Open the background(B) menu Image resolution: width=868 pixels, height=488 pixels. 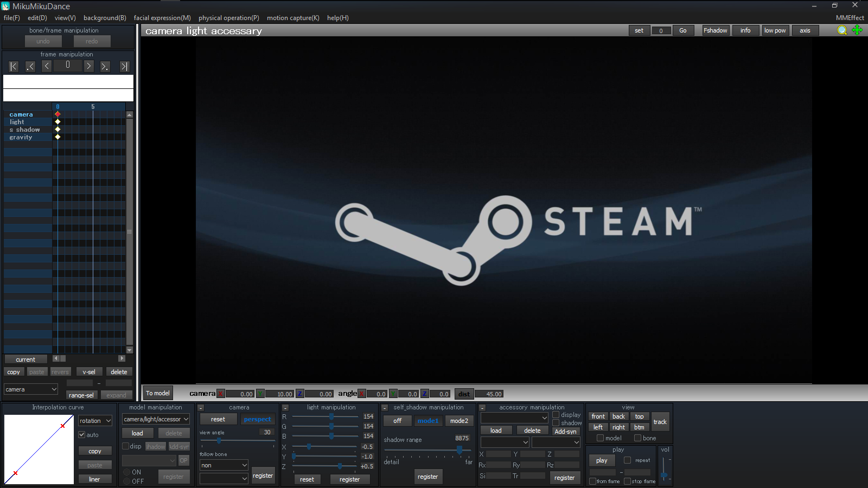[x=105, y=18]
